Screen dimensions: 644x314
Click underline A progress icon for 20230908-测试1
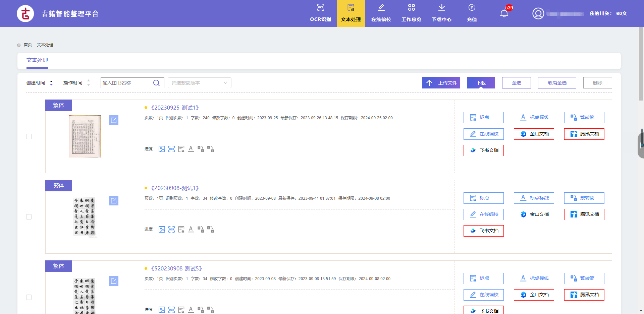point(191,229)
